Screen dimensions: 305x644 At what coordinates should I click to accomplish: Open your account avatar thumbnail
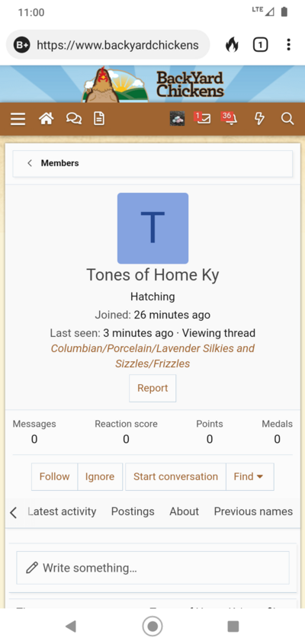point(177,119)
